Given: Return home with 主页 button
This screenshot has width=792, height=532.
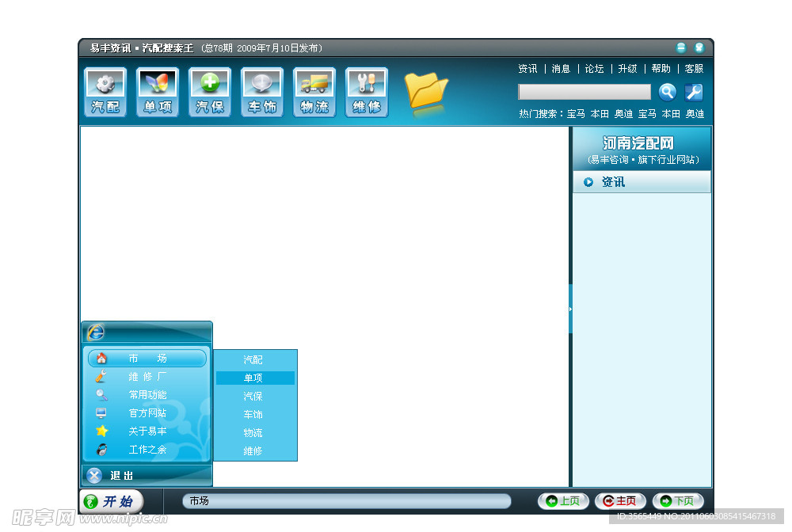Looking at the screenshot, I should coord(620,500).
